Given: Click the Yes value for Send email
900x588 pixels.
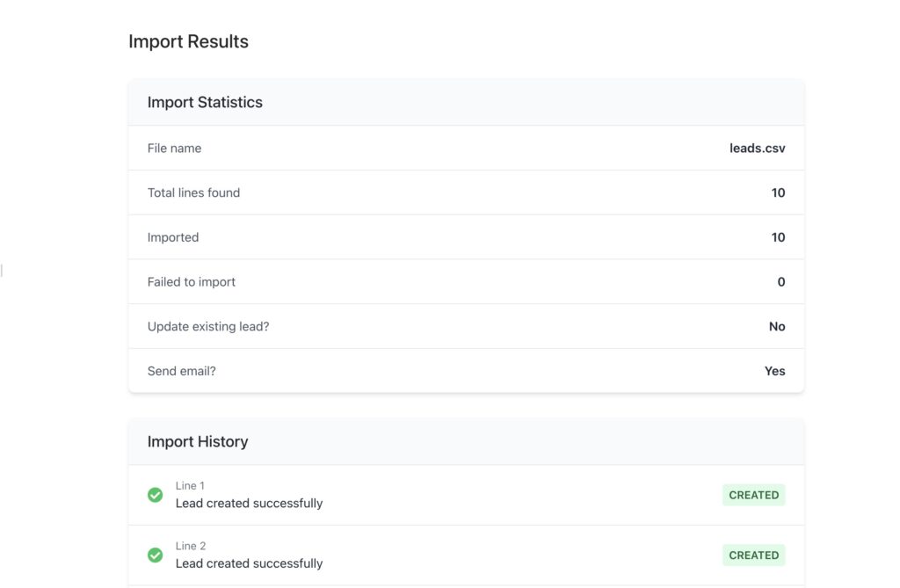Looking at the screenshot, I should click(x=774, y=371).
